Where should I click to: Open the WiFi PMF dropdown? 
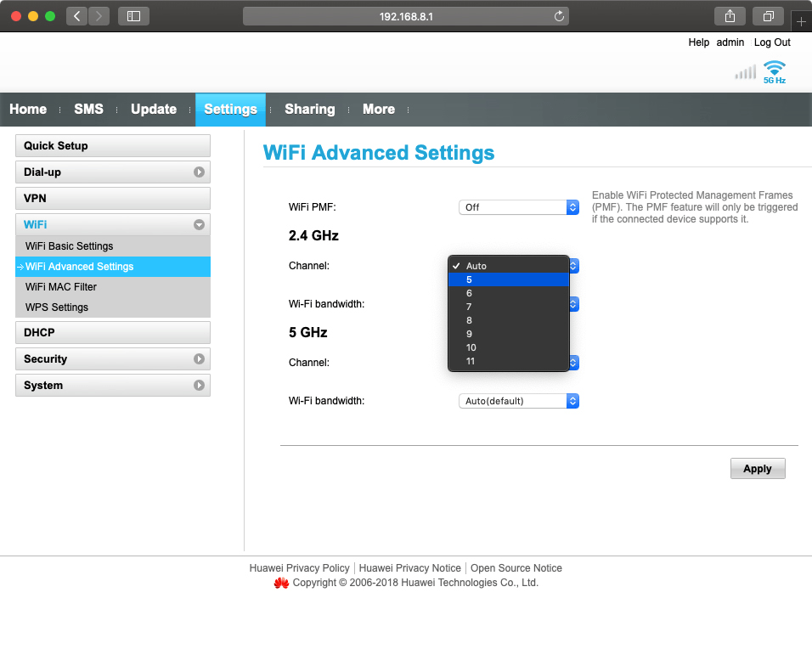(x=518, y=207)
